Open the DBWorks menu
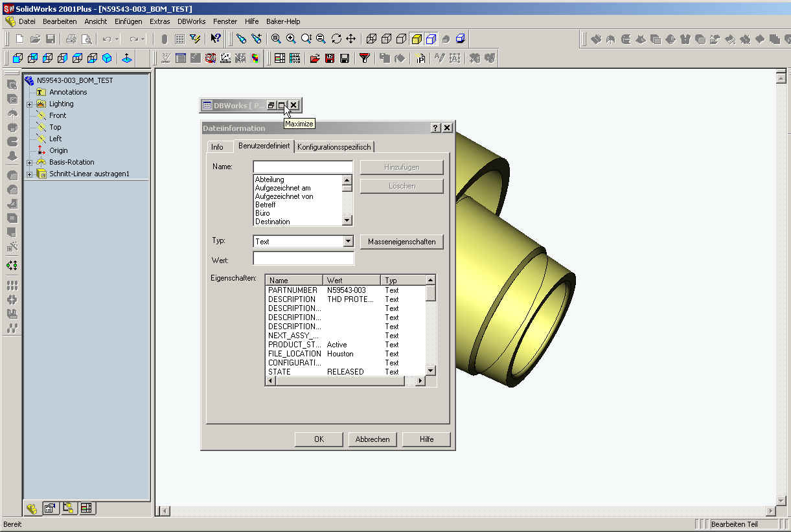Screen dimensions: 791x532 click(191, 21)
